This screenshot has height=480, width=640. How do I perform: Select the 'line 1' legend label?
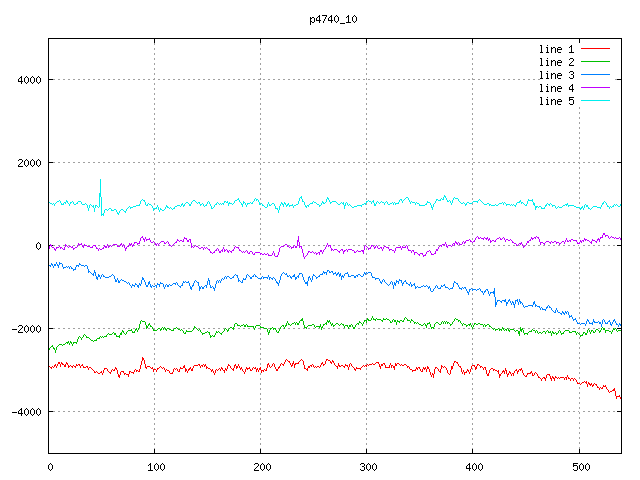(x=556, y=49)
